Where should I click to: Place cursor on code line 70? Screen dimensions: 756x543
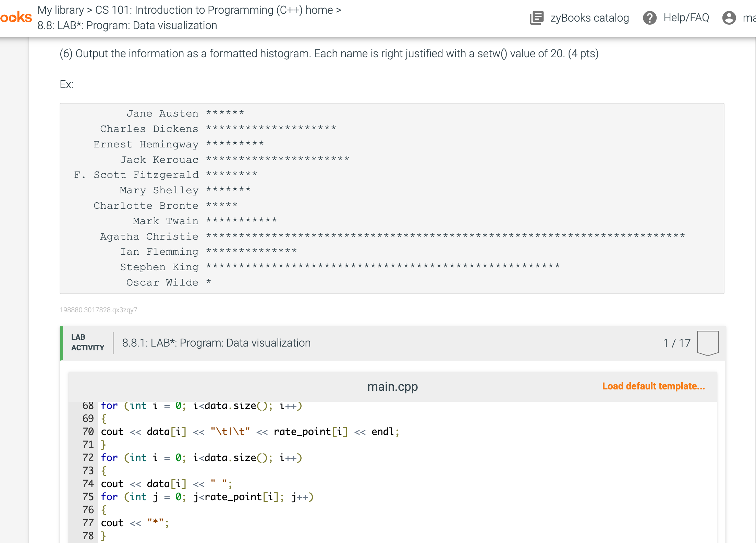240,432
